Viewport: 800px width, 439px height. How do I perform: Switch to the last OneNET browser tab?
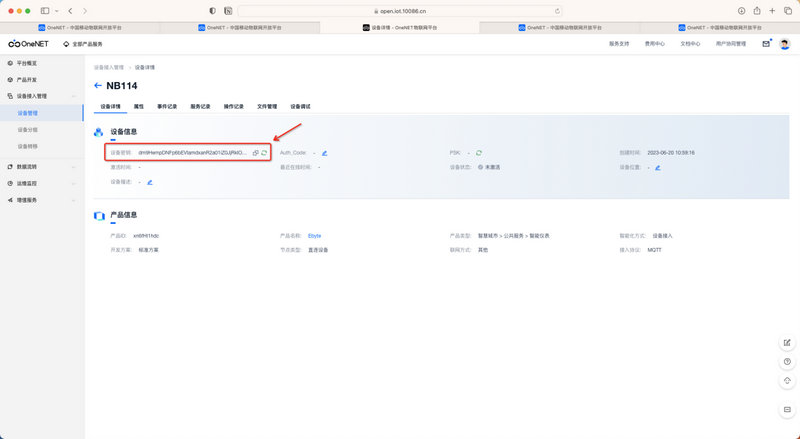[720, 28]
